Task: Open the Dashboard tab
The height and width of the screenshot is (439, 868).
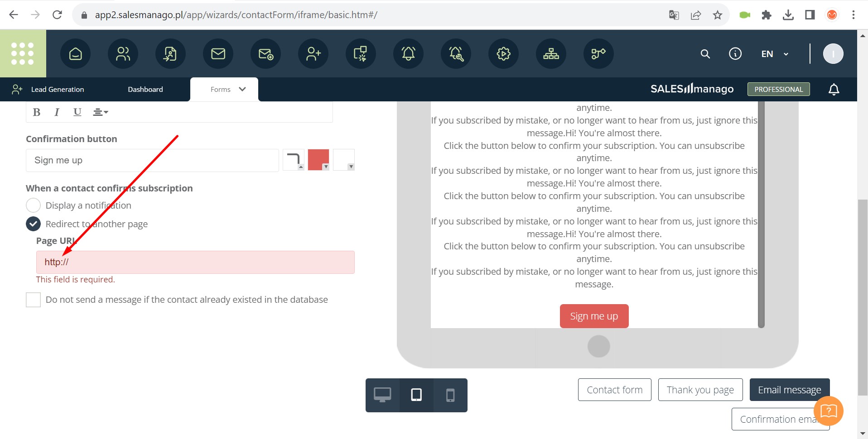Action: [145, 90]
